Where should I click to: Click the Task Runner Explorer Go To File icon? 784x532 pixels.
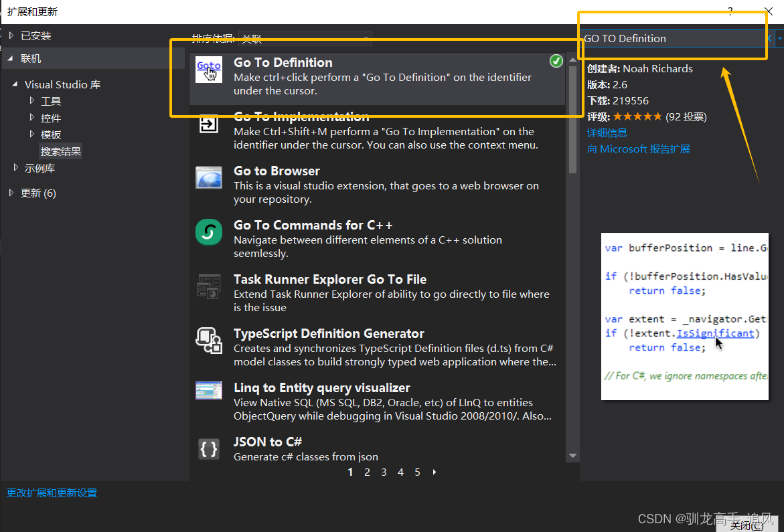tap(208, 286)
